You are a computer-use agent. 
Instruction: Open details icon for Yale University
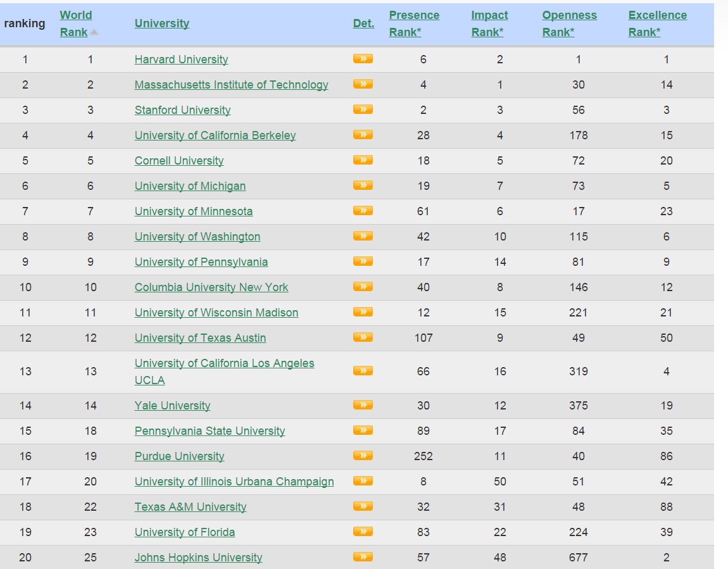coord(363,405)
